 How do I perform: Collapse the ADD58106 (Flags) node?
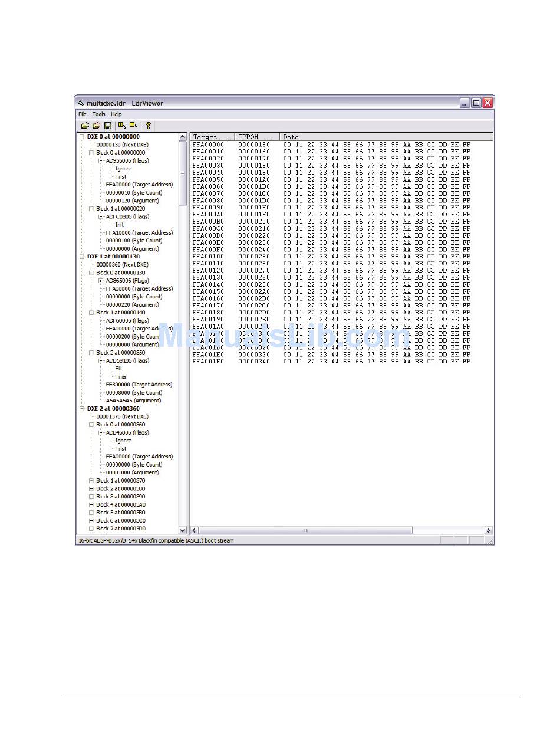(x=101, y=360)
